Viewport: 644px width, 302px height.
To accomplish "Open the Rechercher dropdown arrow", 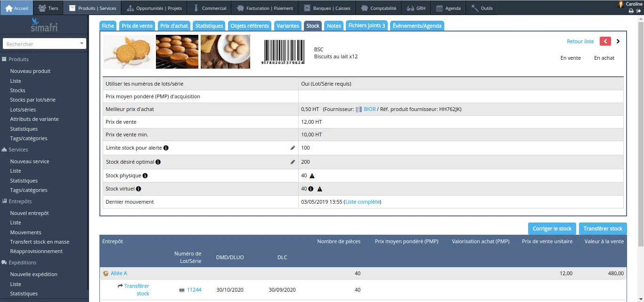I will point(82,44).
